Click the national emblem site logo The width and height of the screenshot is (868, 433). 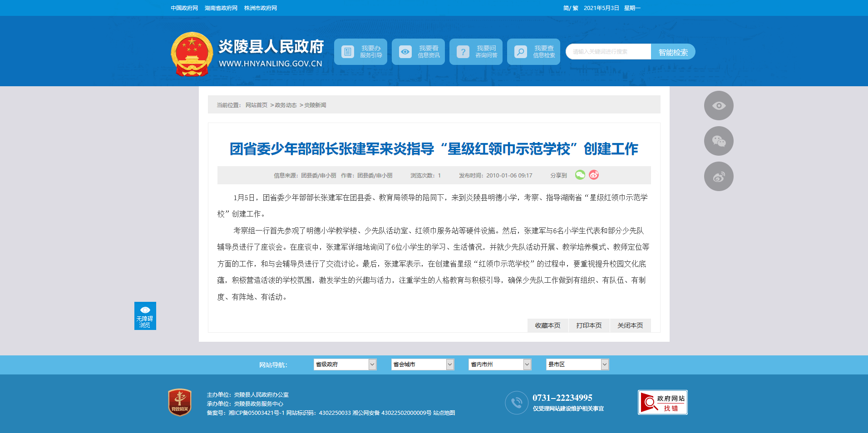[192, 54]
